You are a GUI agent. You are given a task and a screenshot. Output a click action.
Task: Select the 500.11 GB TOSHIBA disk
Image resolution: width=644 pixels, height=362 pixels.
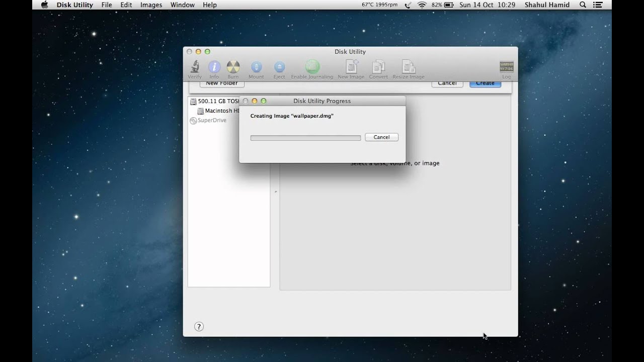coord(214,101)
